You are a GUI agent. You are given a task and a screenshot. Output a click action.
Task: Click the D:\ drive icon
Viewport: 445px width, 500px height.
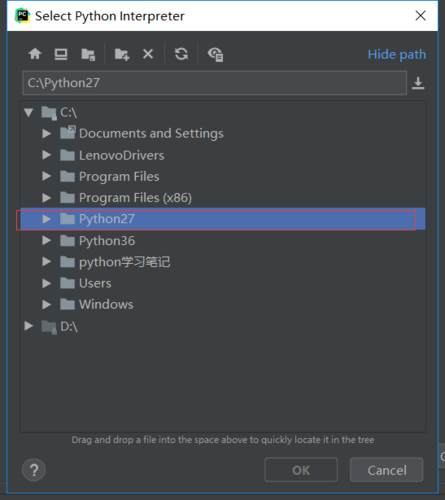49,327
